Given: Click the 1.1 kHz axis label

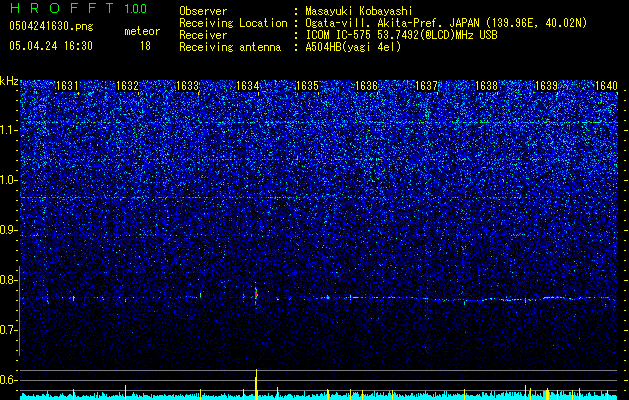Looking at the screenshot, I should pos(8,130).
